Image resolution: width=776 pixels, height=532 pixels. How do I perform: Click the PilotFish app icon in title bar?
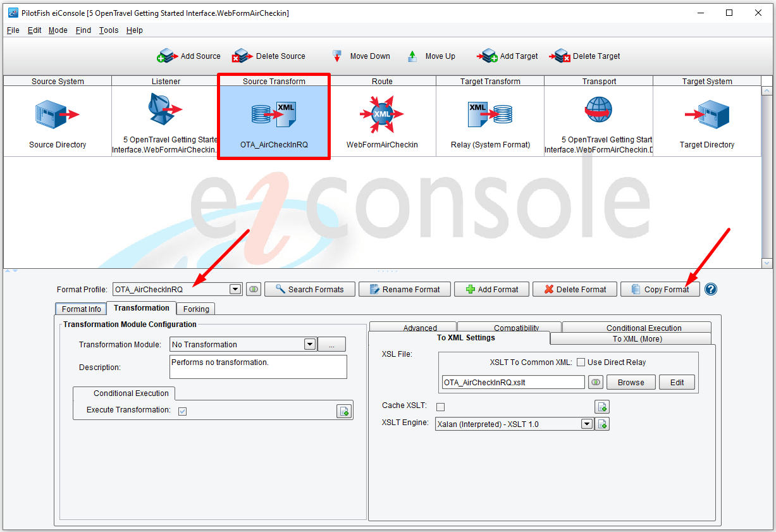pyautogui.click(x=13, y=13)
